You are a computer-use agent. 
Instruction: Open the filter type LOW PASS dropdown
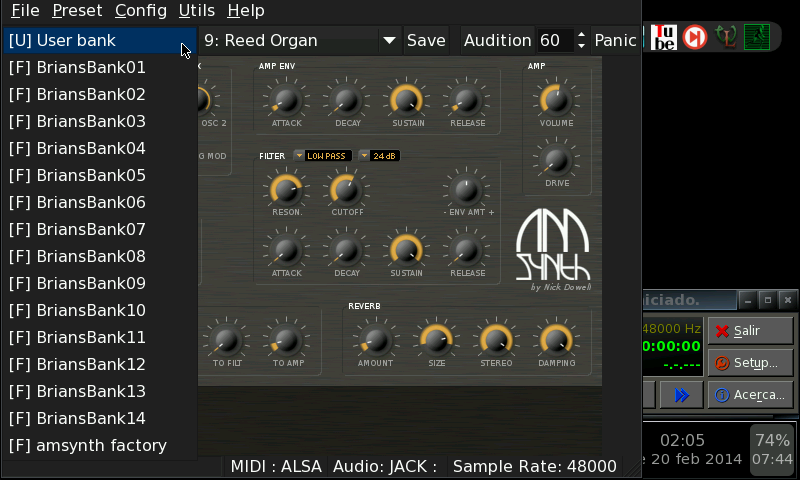tap(322, 156)
